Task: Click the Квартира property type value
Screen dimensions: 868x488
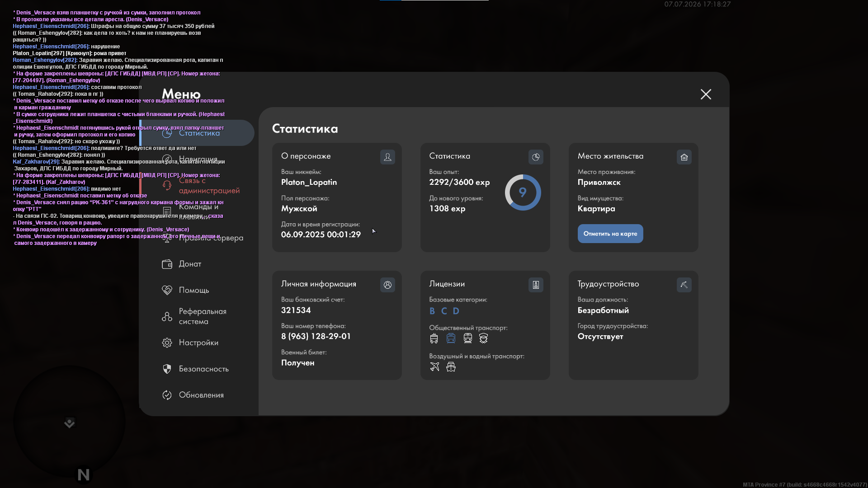Action: [596, 209]
